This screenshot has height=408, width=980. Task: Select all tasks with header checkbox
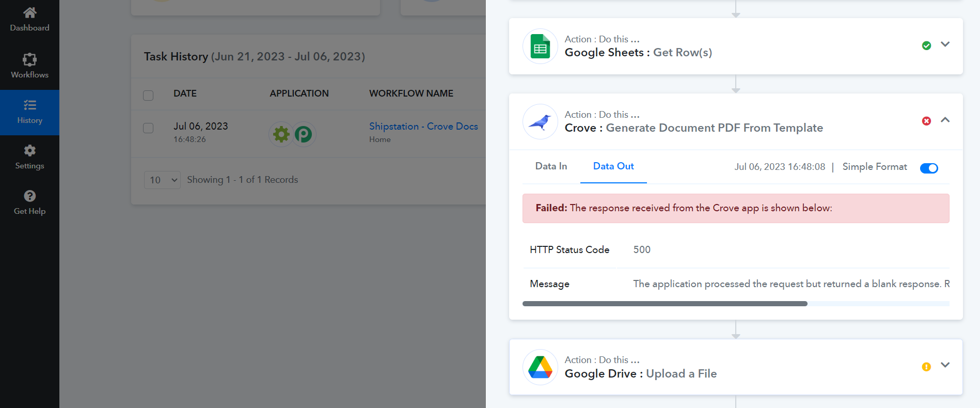coord(148,96)
